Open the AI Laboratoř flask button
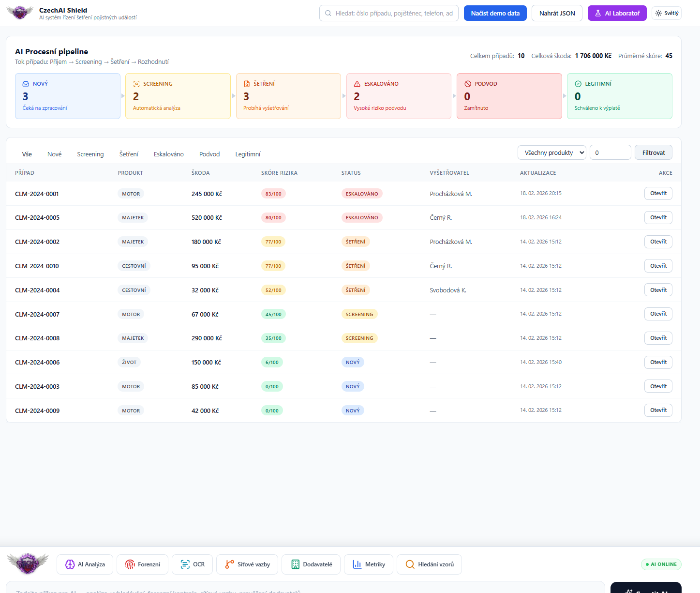This screenshot has width=700, height=593. coord(617,13)
